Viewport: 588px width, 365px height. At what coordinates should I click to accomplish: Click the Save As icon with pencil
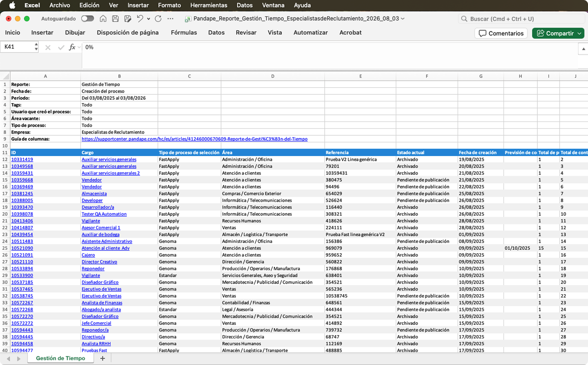[128, 19]
